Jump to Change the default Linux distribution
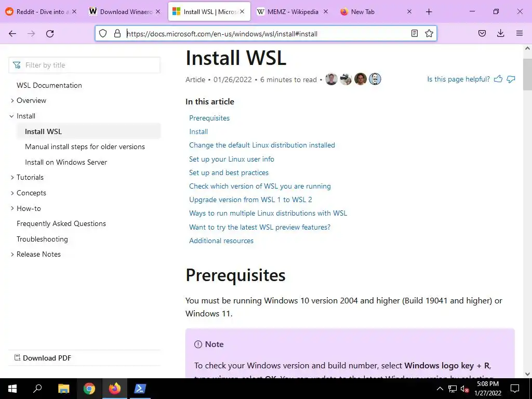The height and width of the screenshot is (399, 532). pyautogui.click(x=262, y=145)
